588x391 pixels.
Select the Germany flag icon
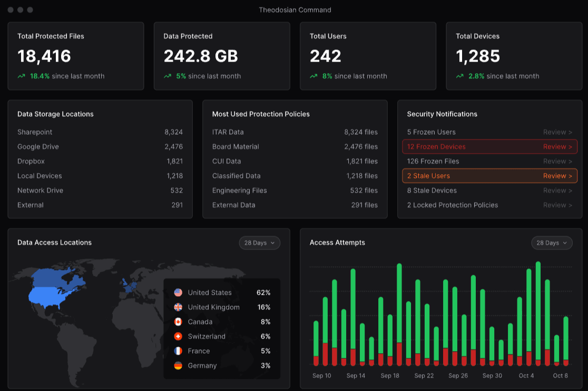[178, 365]
